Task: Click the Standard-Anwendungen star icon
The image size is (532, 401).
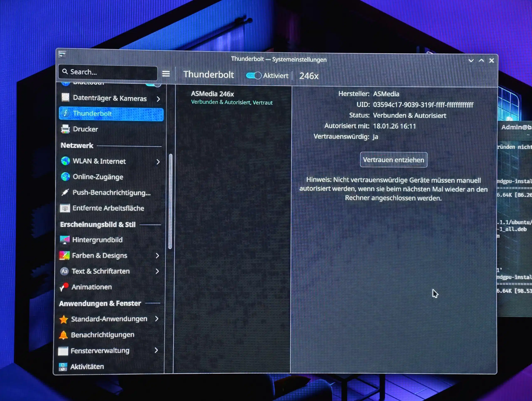Action: pos(64,319)
